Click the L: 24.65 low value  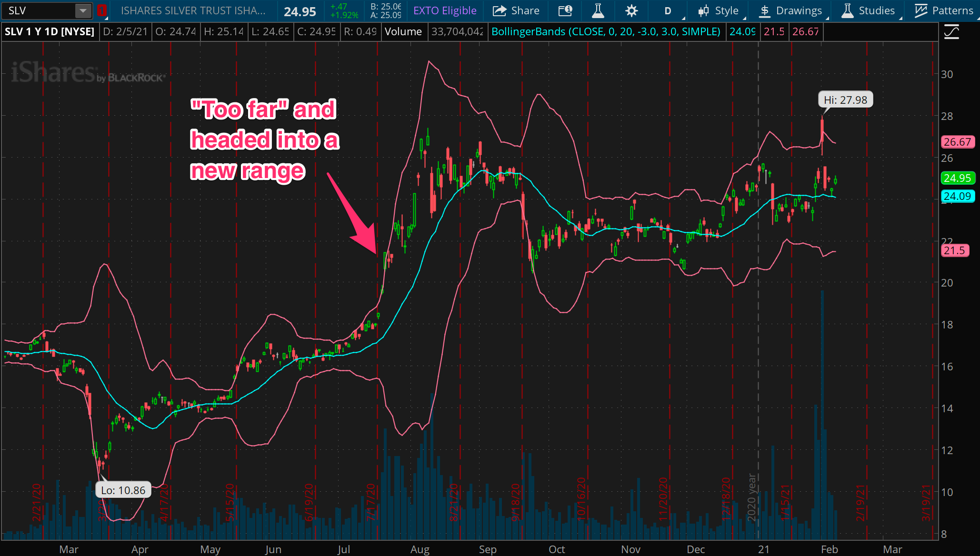click(x=270, y=32)
